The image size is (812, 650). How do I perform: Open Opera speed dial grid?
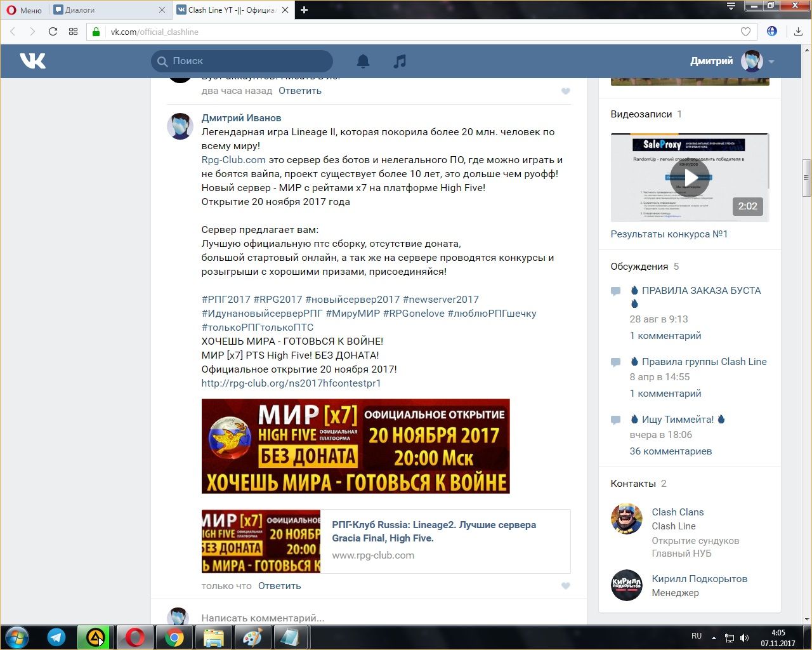[x=73, y=32]
